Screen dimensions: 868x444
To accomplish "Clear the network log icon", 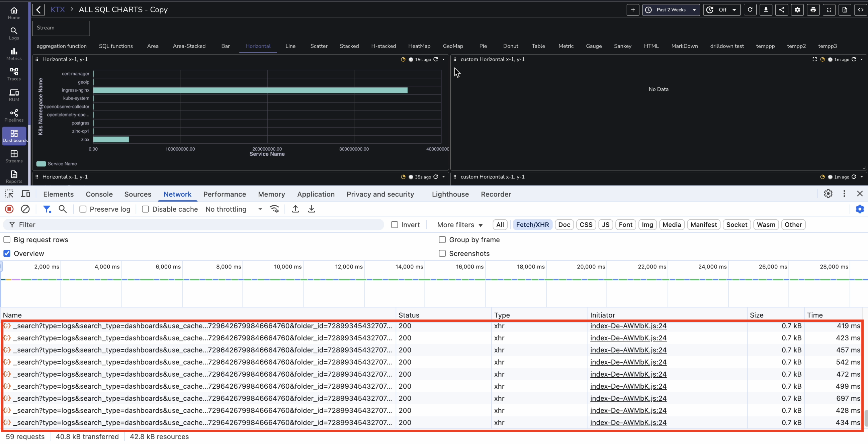I will click(25, 209).
